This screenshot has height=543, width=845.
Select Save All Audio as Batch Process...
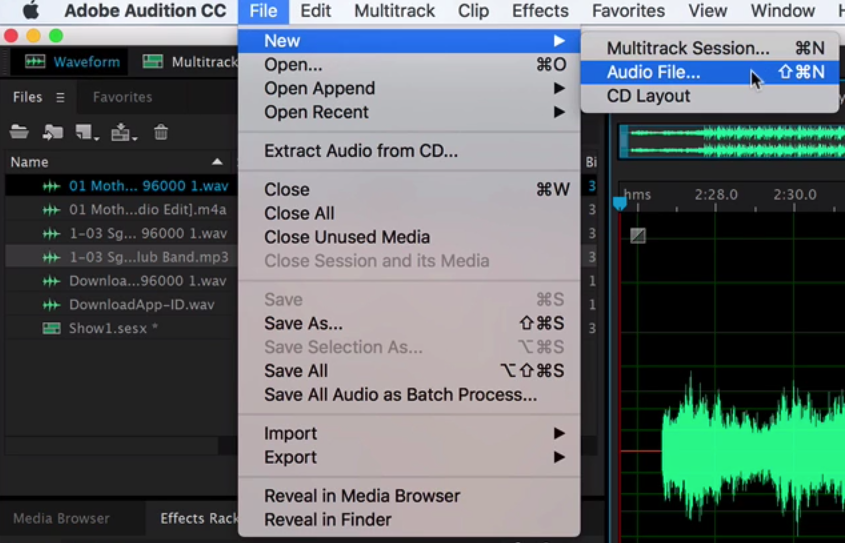coord(409,394)
